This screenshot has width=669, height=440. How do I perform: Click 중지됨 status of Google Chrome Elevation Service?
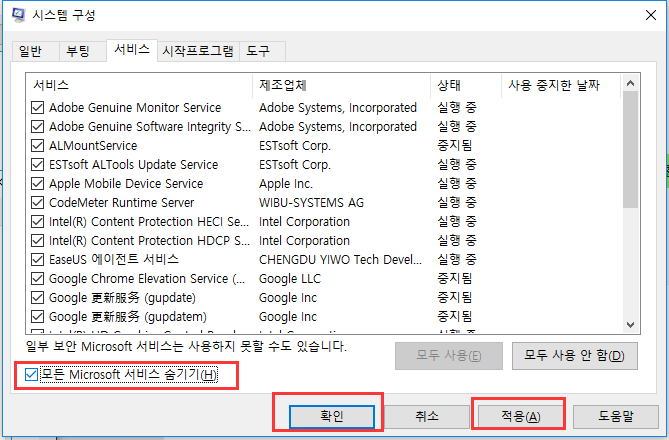click(455, 279)
